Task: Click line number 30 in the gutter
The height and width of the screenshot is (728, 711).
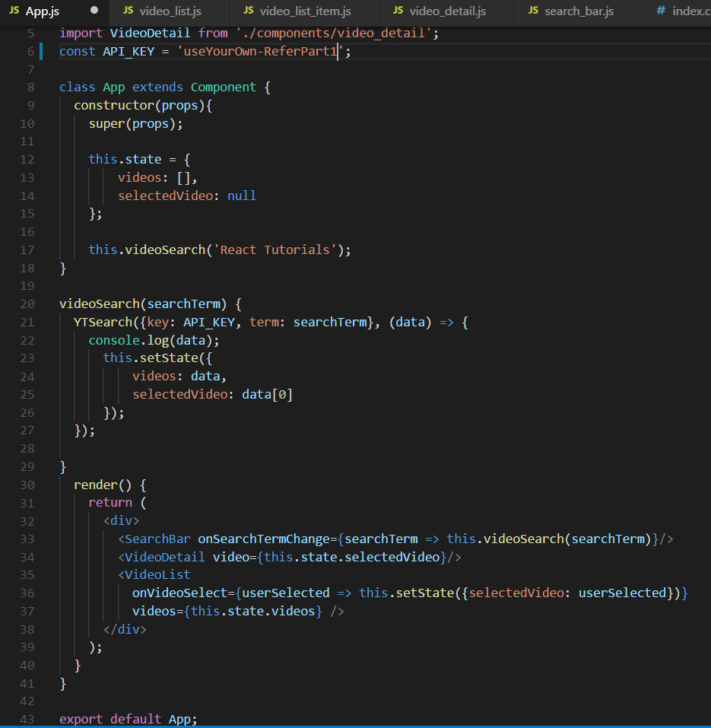Action: [27, 485]
